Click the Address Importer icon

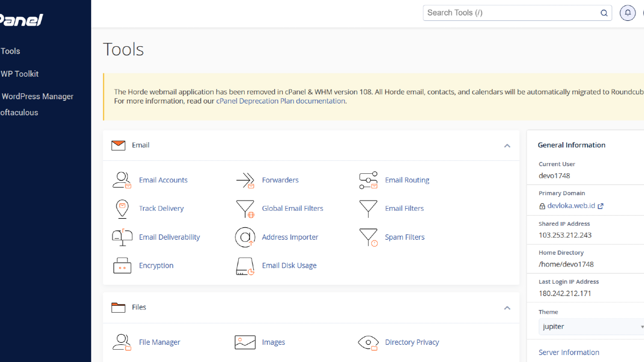click(x=245, y=237)
